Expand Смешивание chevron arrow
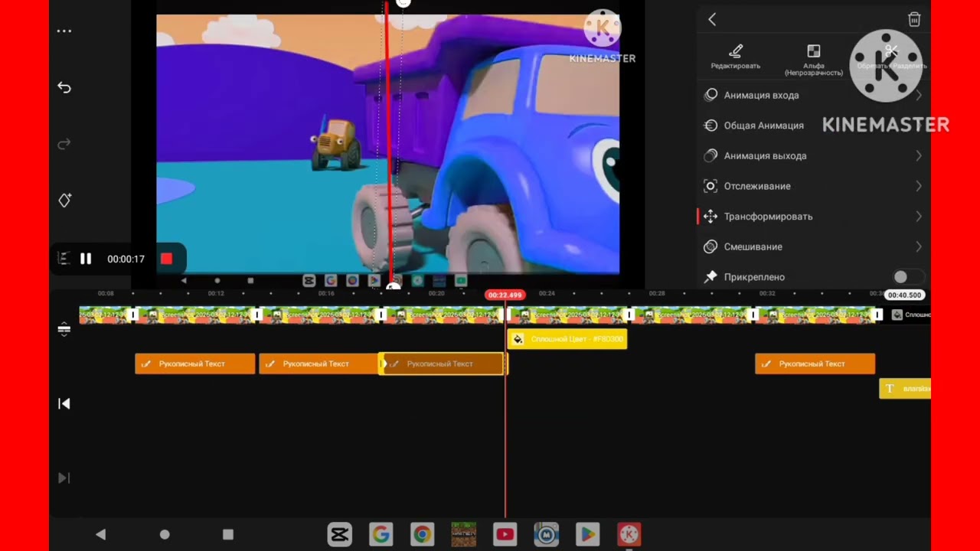980x551 pixels. click(x=919, y=246)
